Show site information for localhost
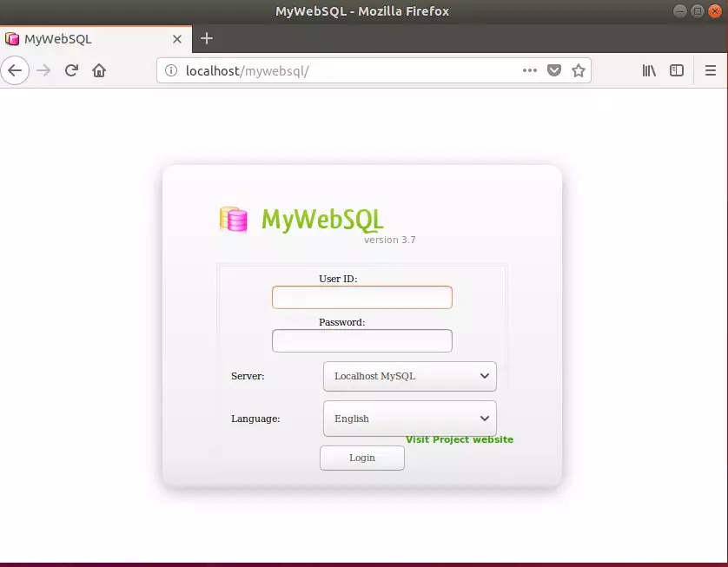 (171, 70)
